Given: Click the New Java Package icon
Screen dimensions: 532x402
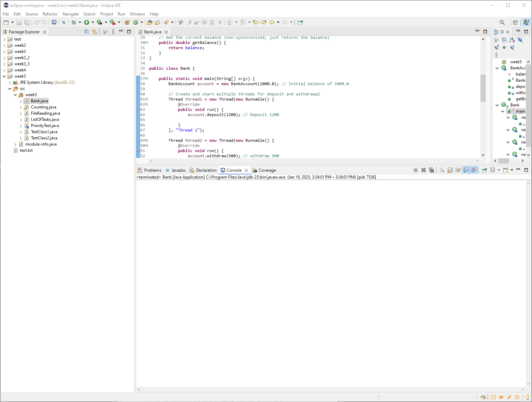Looking at the screenshot, I should (127, 22).
